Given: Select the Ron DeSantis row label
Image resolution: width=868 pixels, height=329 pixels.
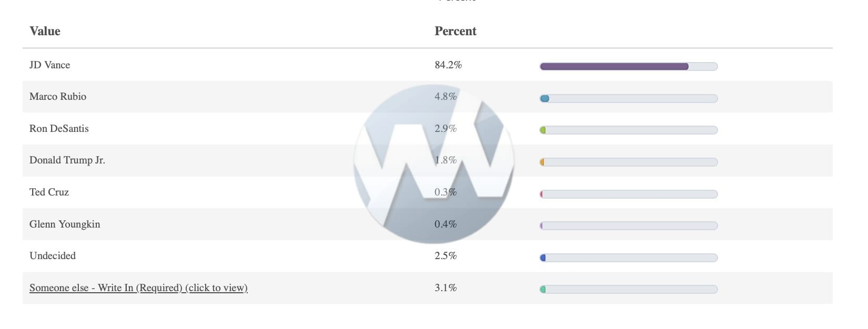Looking at the screenshot, I should pyautogui.click(x=59, y=129).
